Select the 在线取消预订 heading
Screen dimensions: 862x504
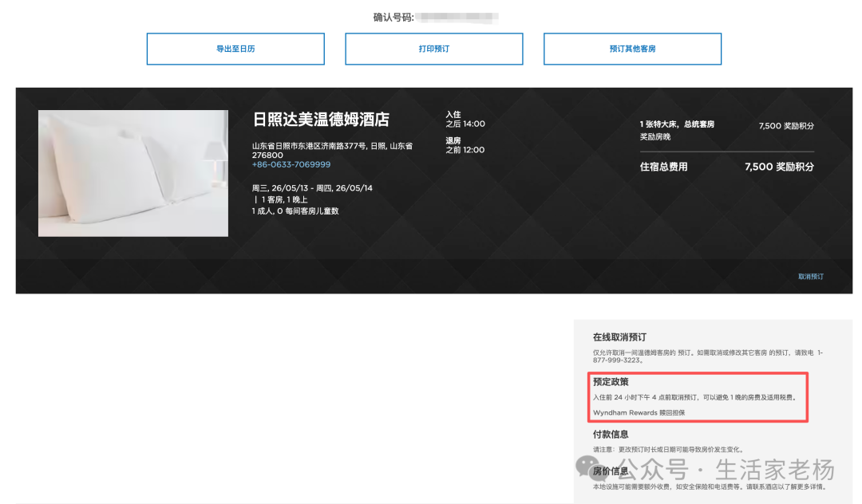(619, 337)
